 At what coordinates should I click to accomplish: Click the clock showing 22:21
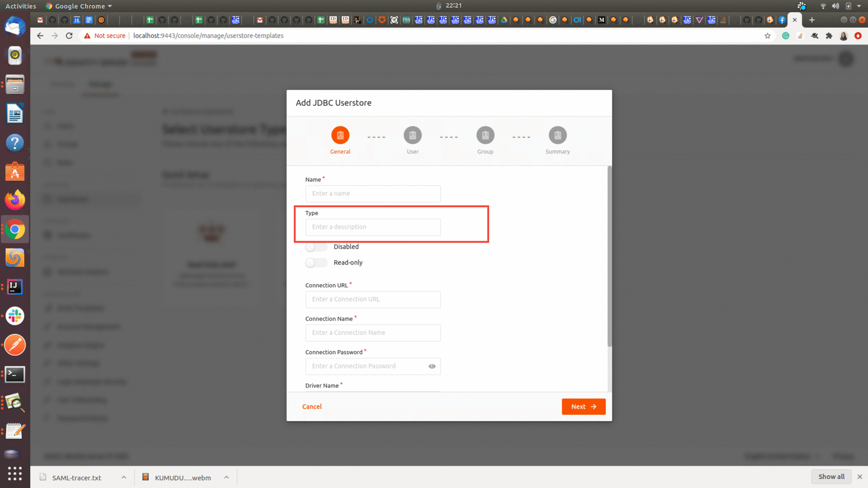click(453, 6)
